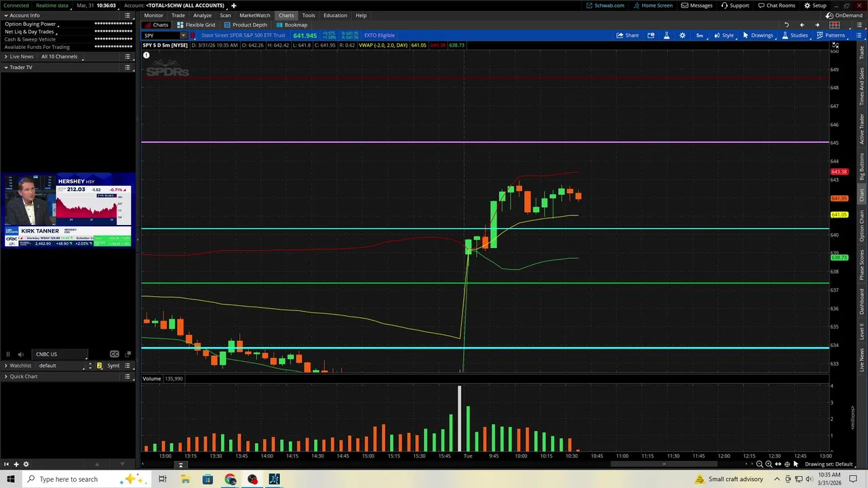
Task: Switch to the Analyze tab
Action: tap(202, 15)
